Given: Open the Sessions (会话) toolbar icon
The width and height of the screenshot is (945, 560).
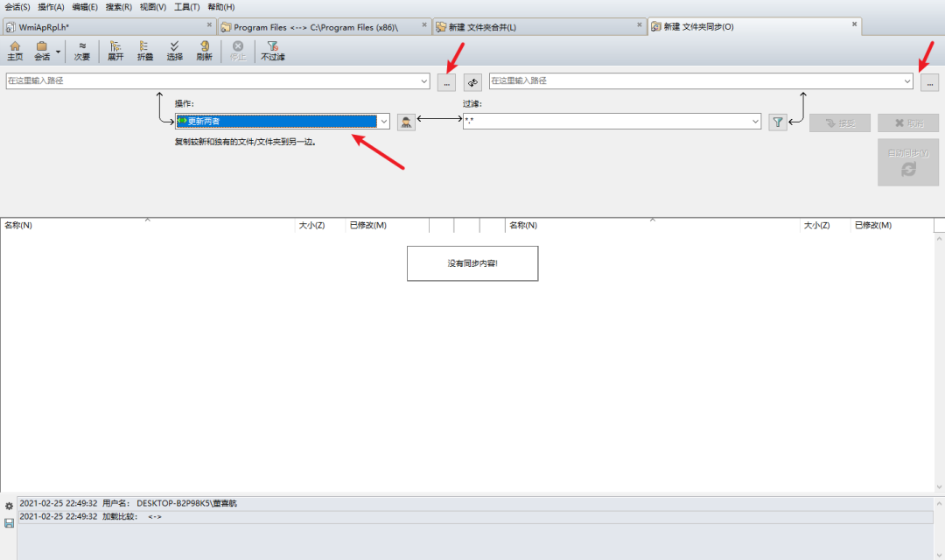Looking at the screenshot, I should click(x=42, y=51).
